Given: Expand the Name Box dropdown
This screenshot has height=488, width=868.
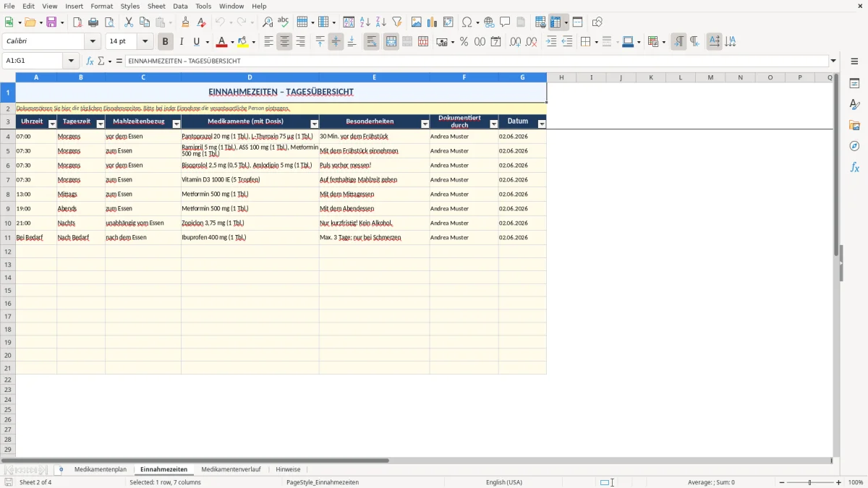Looking at the screenshot, I should click(x=71, y=61).
